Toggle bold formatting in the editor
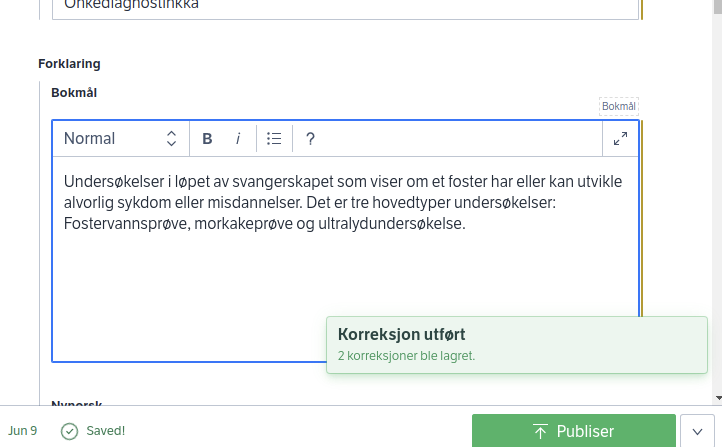Viewport: 722px width, 447px height. tap(207, 139)
